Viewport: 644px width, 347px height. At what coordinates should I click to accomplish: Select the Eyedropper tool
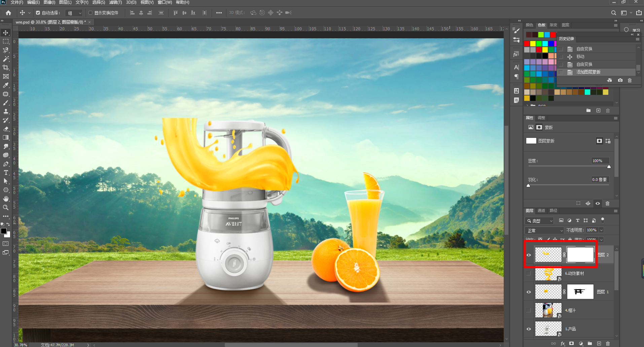tap(6, 85)
